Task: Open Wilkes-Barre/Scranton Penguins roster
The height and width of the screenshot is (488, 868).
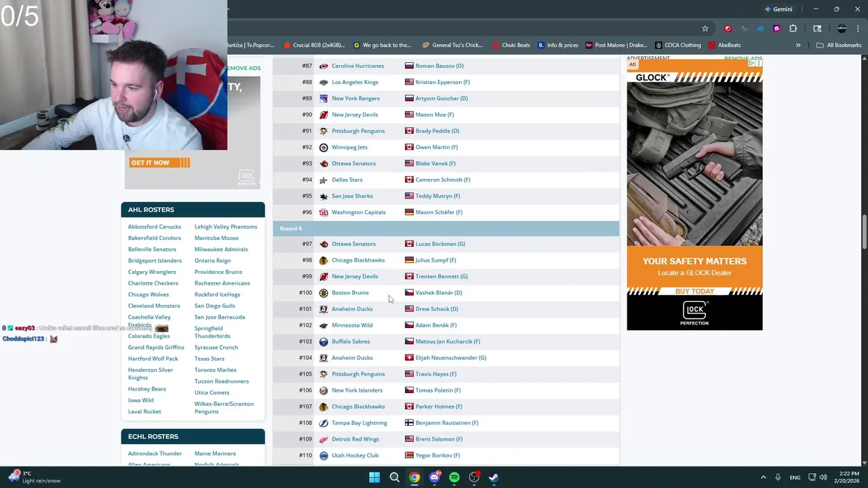Action: coord(224,407)
